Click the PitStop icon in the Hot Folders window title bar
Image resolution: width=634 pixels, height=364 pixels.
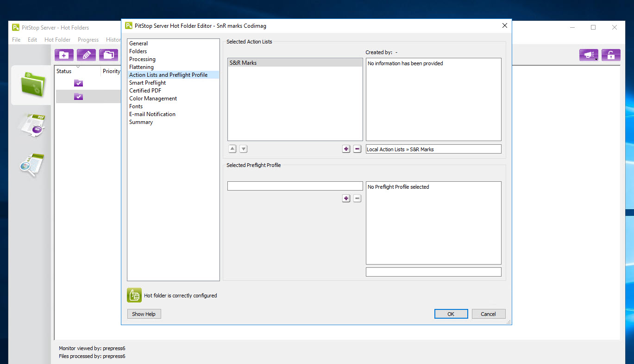(16, 27)
